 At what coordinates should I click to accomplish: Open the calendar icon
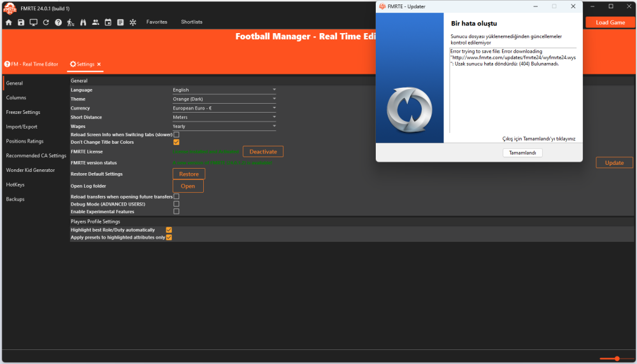[108, 22]
